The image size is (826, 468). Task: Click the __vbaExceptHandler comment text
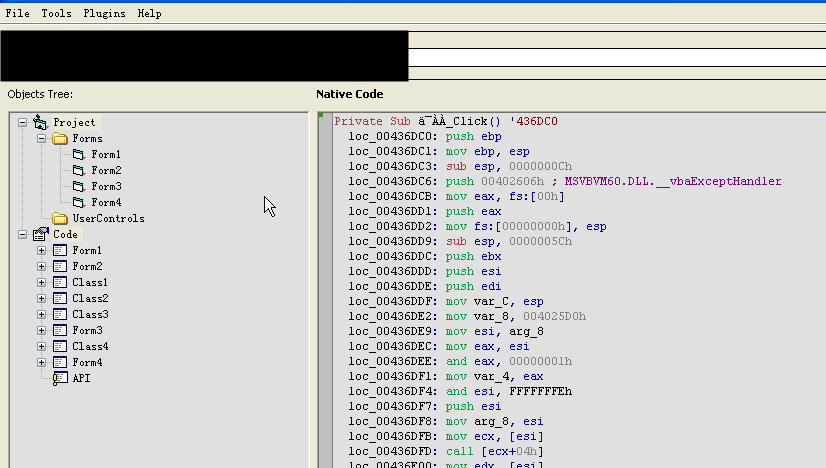pos(673,181)
